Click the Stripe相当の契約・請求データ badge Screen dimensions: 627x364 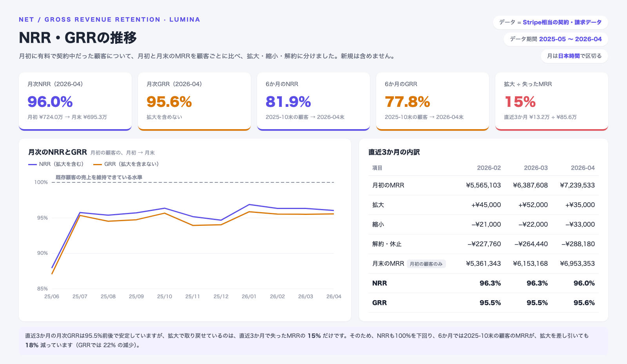551,22
